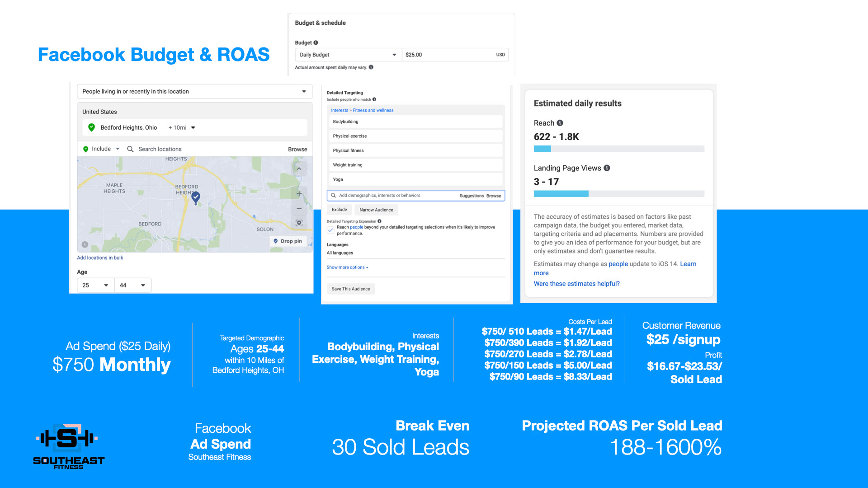868x488 pixels.
Task: Select the Yoga interest row
Action: pyautogui.click(x=415, y=179)
